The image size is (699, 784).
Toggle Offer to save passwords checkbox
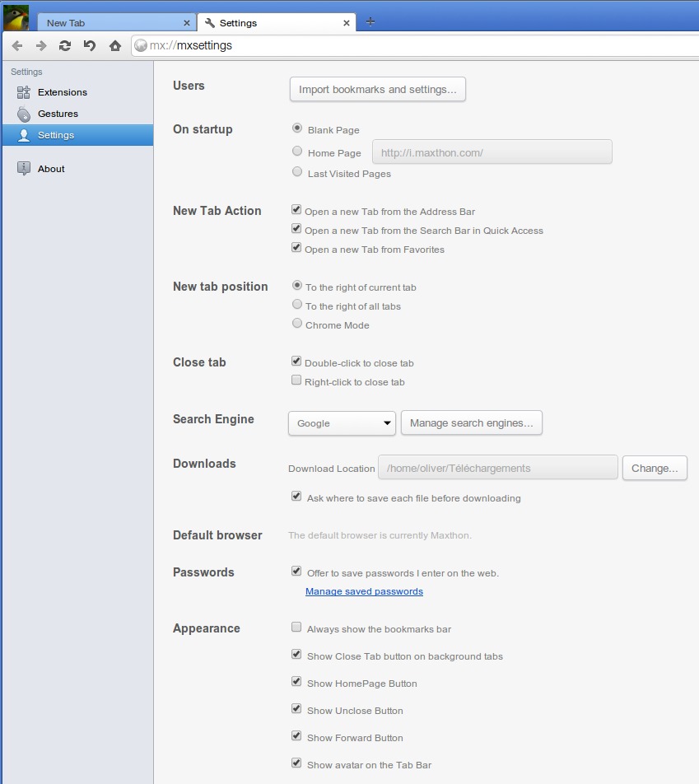pyautogui.click(x=296, y=571)
